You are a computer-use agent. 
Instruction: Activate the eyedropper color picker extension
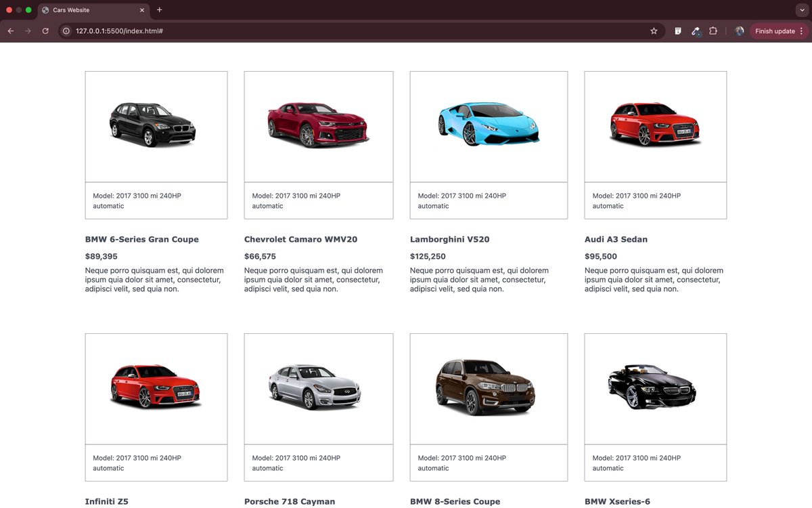[696, 31]
